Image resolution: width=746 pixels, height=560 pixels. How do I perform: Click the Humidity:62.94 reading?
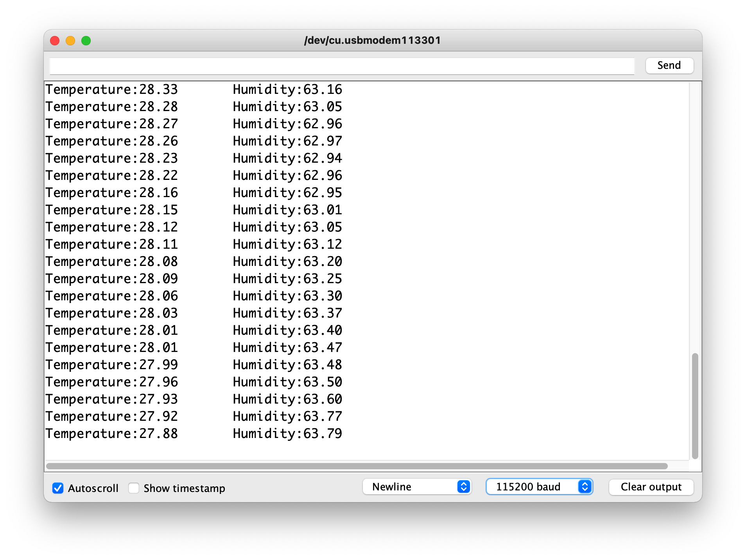tap(287, 158)
